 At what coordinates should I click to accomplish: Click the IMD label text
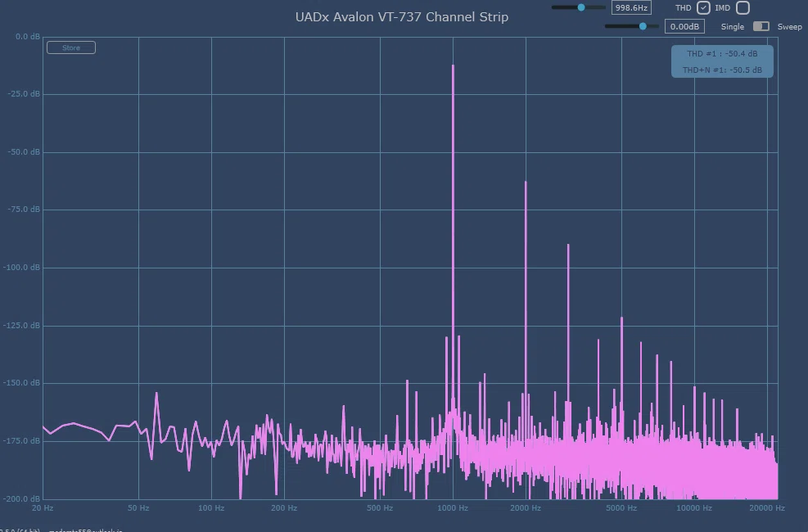coord(723,7)
